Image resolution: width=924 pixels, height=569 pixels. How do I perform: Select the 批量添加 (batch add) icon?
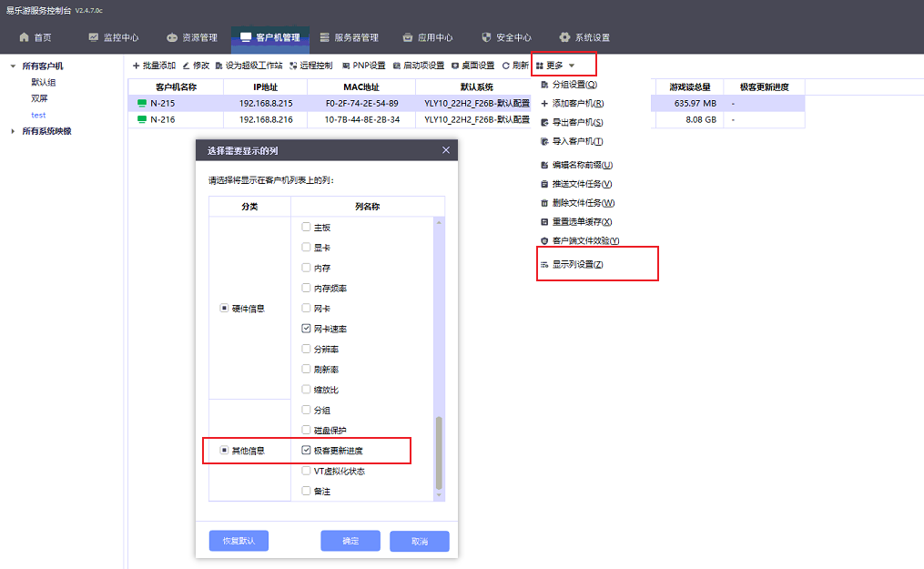[x=157, y=65]
